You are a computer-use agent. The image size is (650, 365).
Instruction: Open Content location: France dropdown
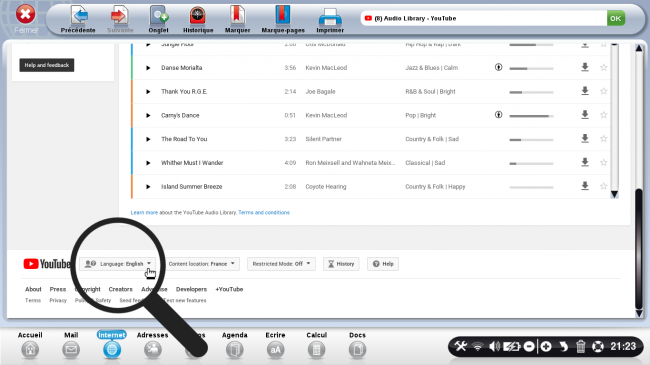(202, 264)
